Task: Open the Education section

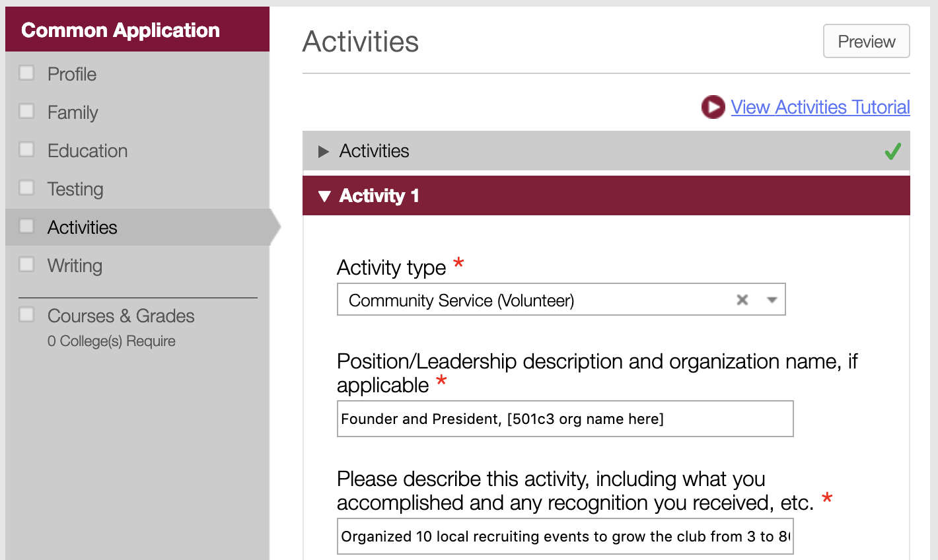Action: 87,151
